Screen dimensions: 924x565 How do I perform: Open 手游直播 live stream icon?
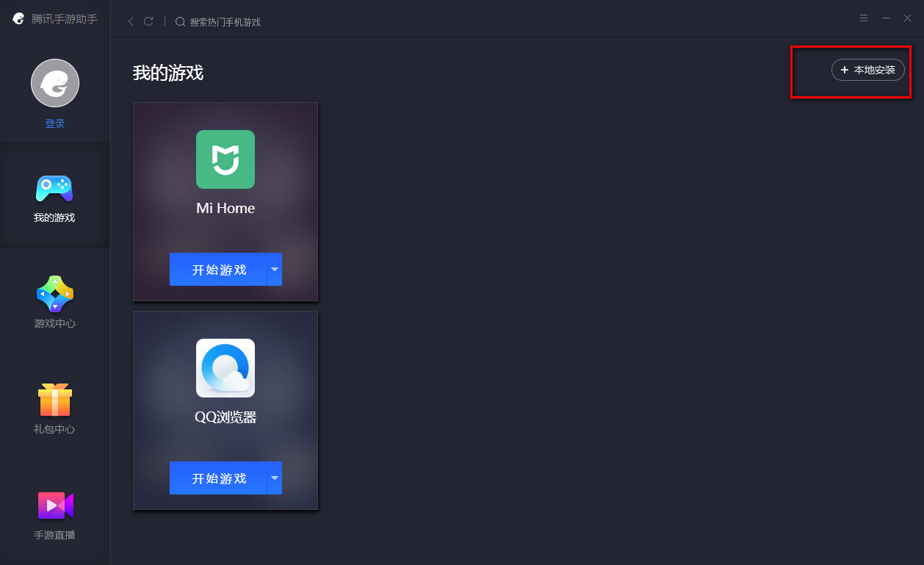pyautogui.click(x=55, y=505)
